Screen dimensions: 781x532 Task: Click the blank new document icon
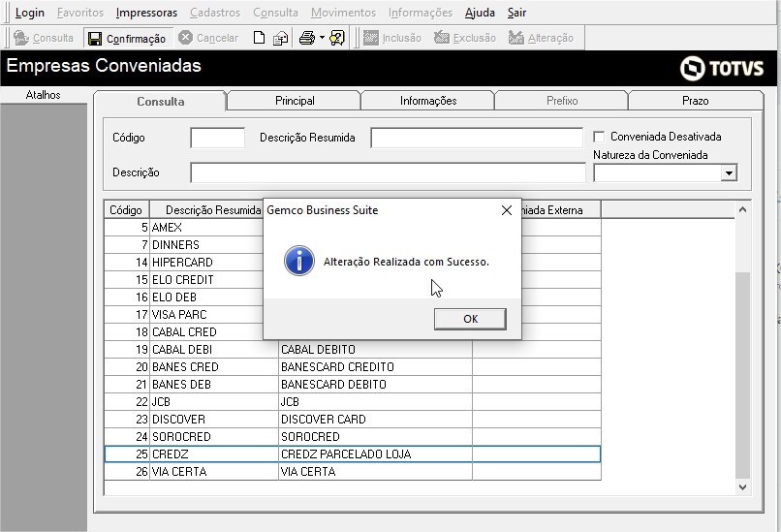(x=259, y=38)
